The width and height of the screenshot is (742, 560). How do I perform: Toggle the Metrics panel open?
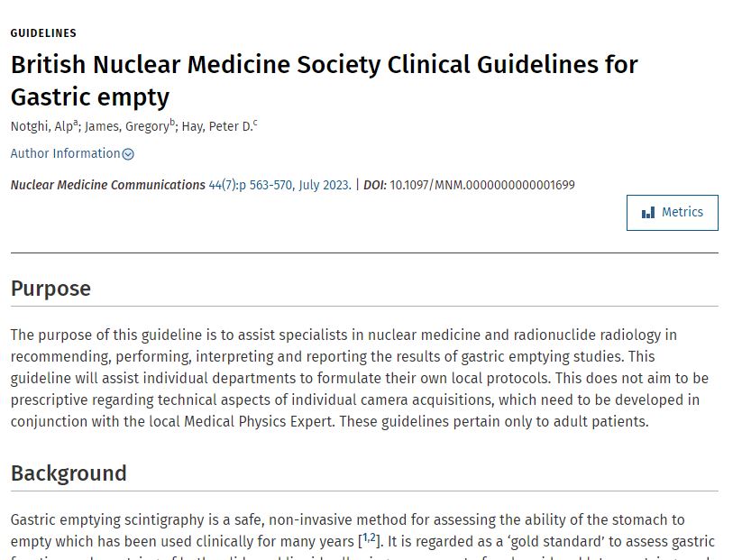(x=672, y=212)
